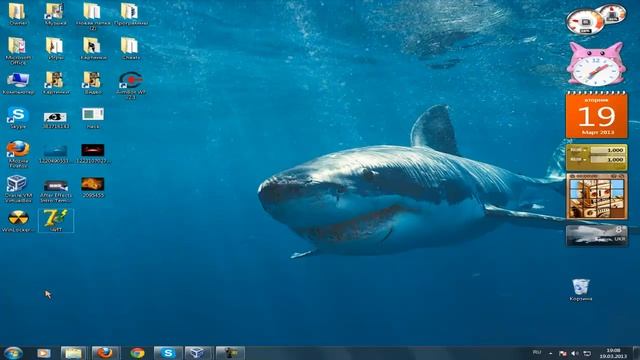Viewport: 640px width, 360px height.
Task: Select the WinLocker desktop icon
Action: point(18,220)
